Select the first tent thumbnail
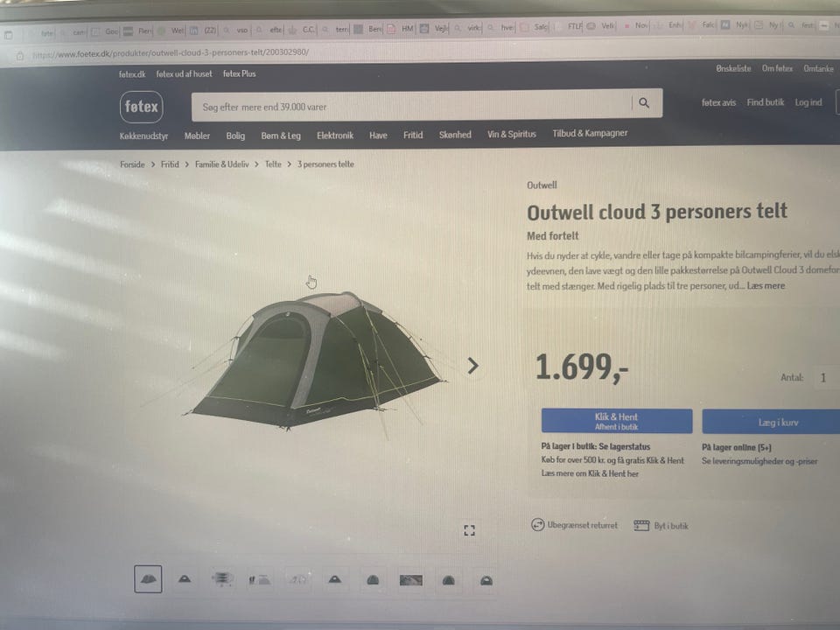 pyautogui.click(x=148, y=579)
